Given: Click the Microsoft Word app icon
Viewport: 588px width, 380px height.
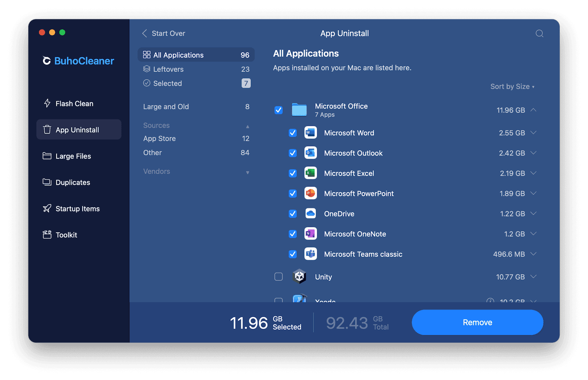Looking at the screenshot, I should coord(311,133).
